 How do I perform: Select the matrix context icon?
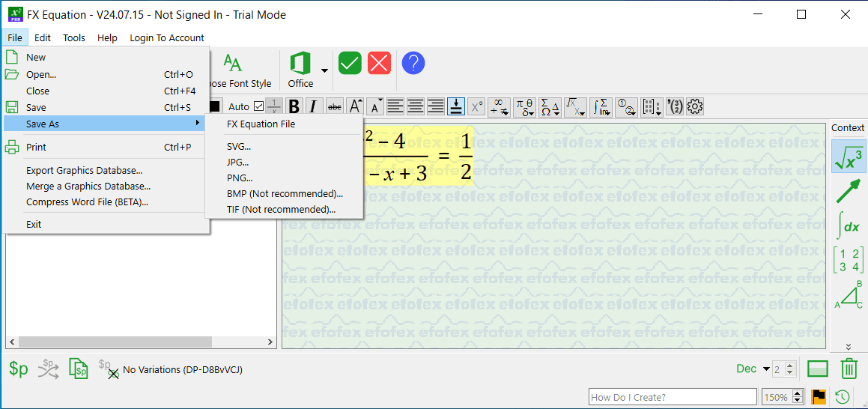point(849,260)
